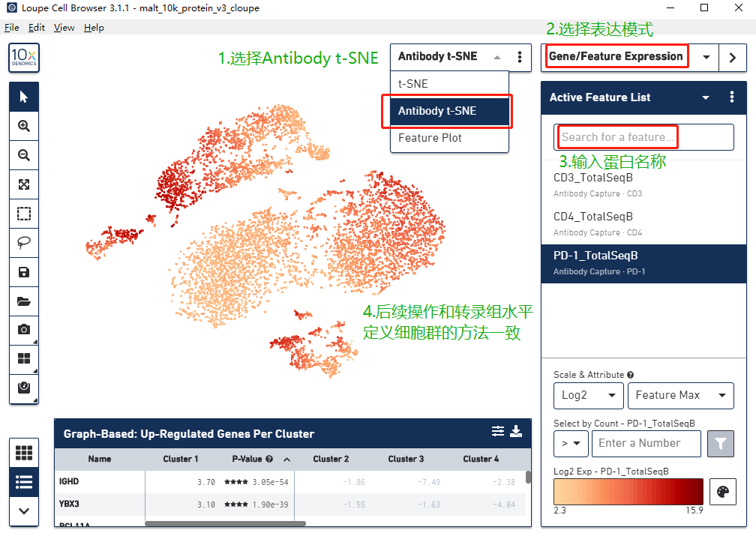Open the Log2 scale dropdown
The image size is (756, 536).
[589, 395]
